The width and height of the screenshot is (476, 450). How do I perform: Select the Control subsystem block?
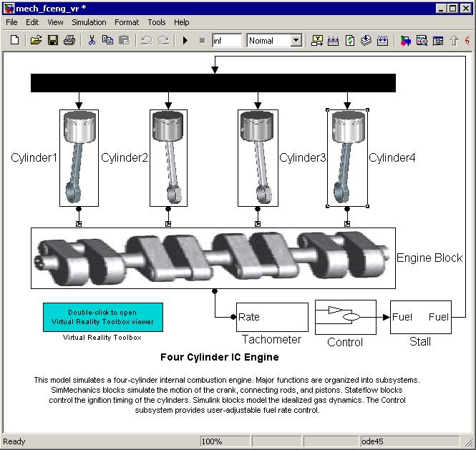(346, 317)
